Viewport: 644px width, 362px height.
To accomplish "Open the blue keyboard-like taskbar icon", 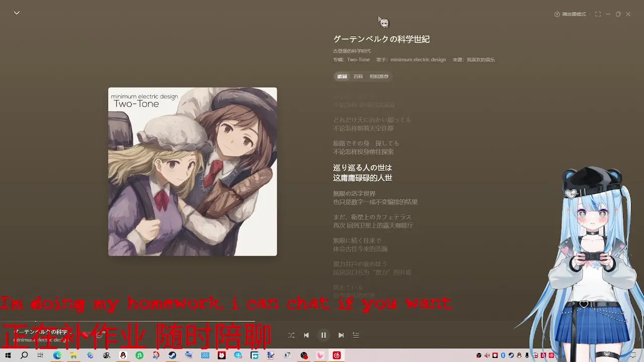I will click(205, 355).
